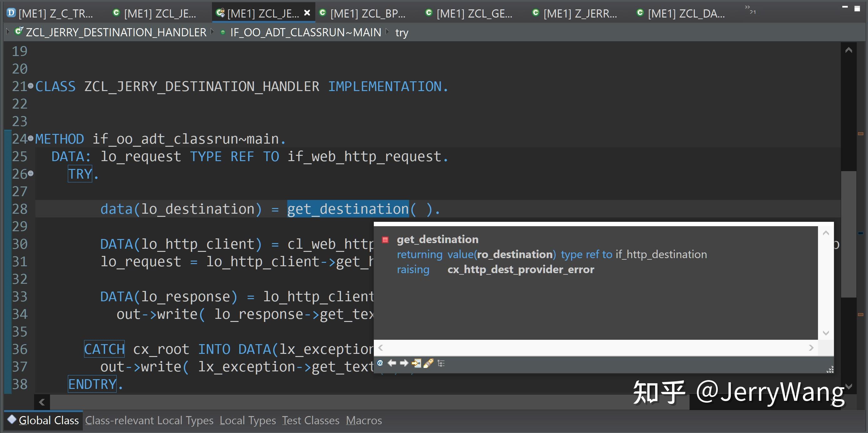This screenshot has width=868, height=433.
Task: Click the red square icon beside get_destination in tooltip
Action: 385,240
